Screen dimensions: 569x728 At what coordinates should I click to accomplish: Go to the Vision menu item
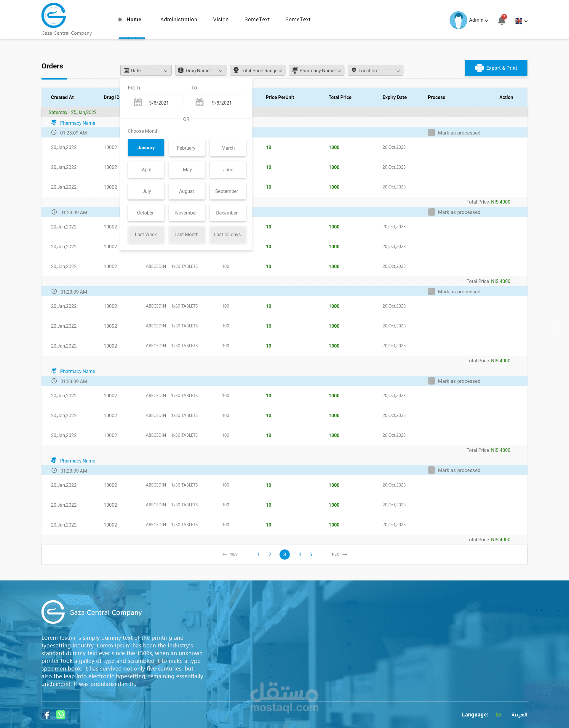pyautogui.click(x=221, y=19)
